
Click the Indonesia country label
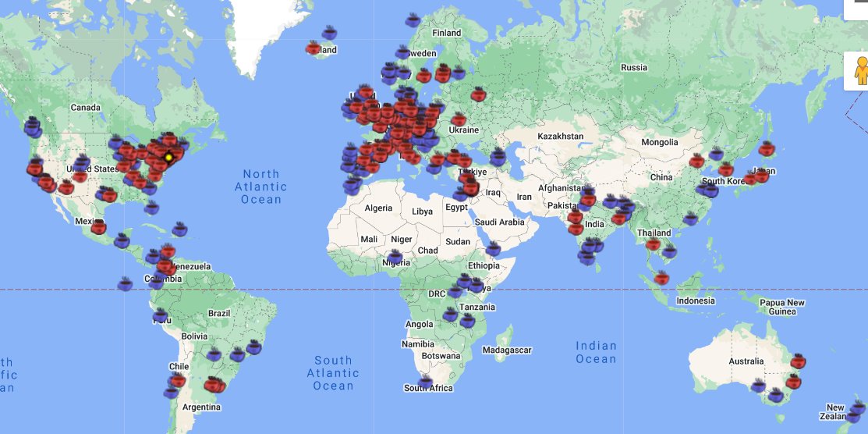(696, 301)
